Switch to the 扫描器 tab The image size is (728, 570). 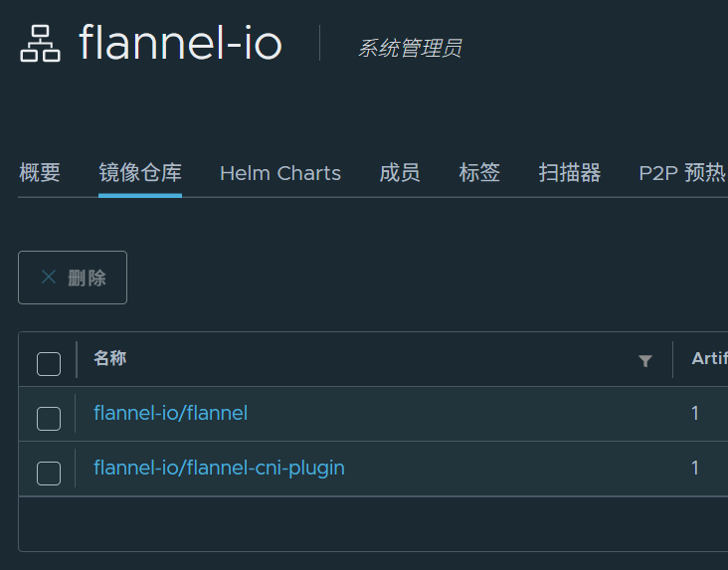coord(570,173)
